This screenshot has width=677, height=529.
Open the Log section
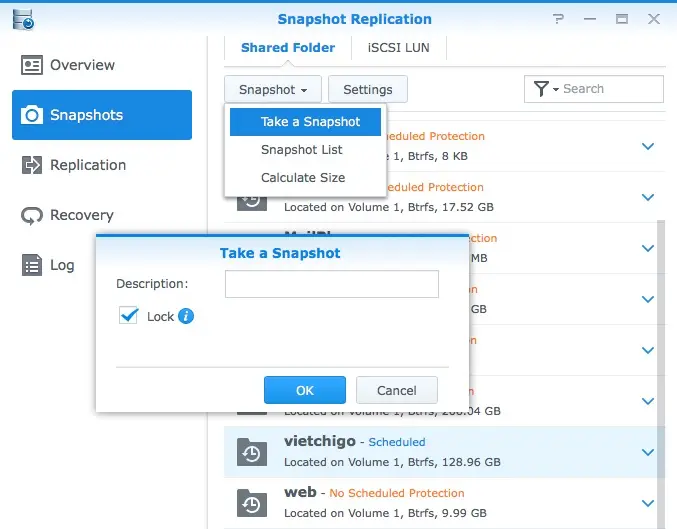[48, 265]
